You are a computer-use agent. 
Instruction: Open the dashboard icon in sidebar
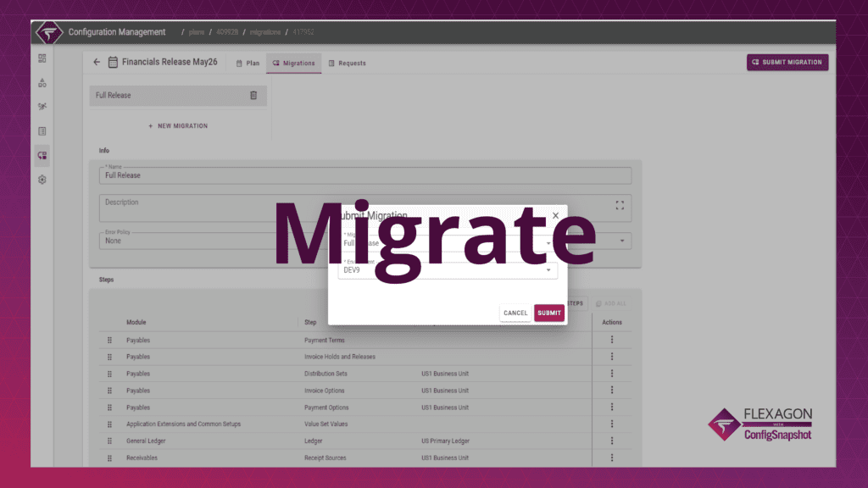[42, 58]
